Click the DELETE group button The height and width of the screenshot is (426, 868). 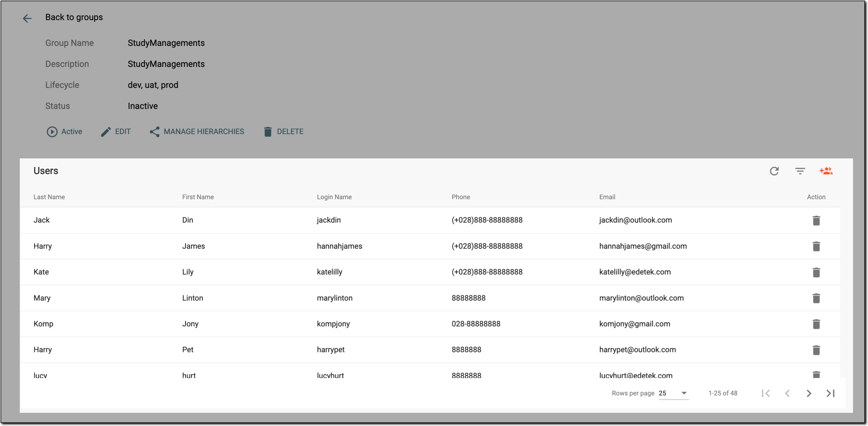[283, 132]
